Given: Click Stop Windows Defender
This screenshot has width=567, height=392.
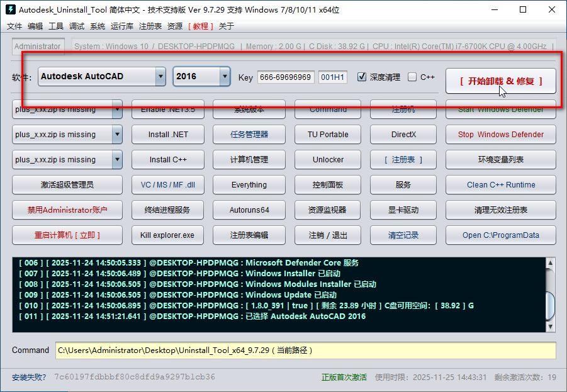Looking at the screenshot, I should point(501,135).
